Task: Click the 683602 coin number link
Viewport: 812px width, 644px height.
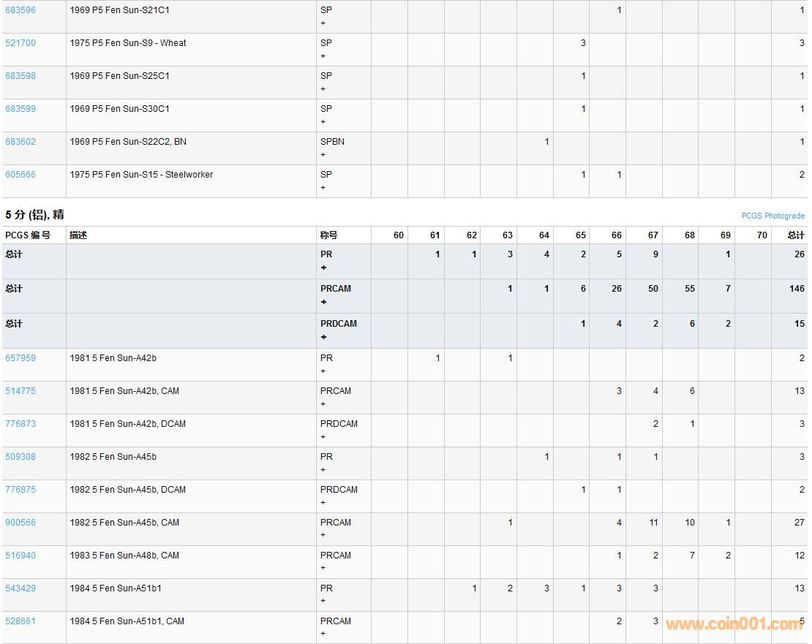Action: [20, 142]
